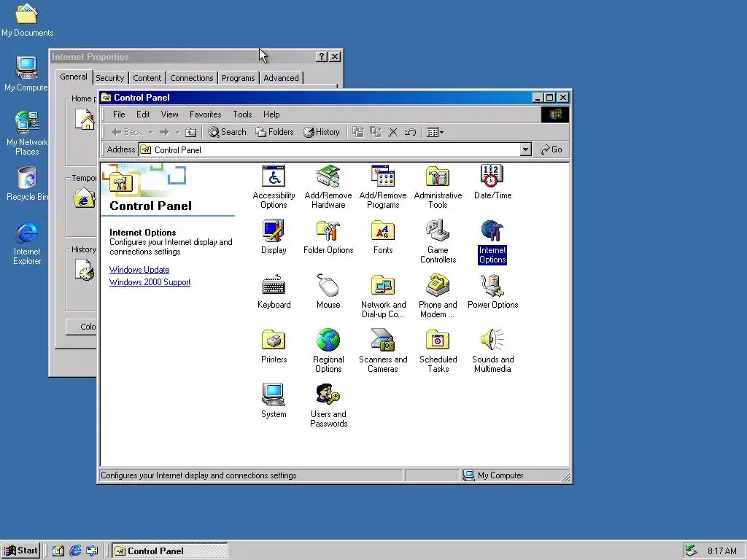Select Scanners and Cameras icon
This screenshot has height=560, width=747.
383,351
